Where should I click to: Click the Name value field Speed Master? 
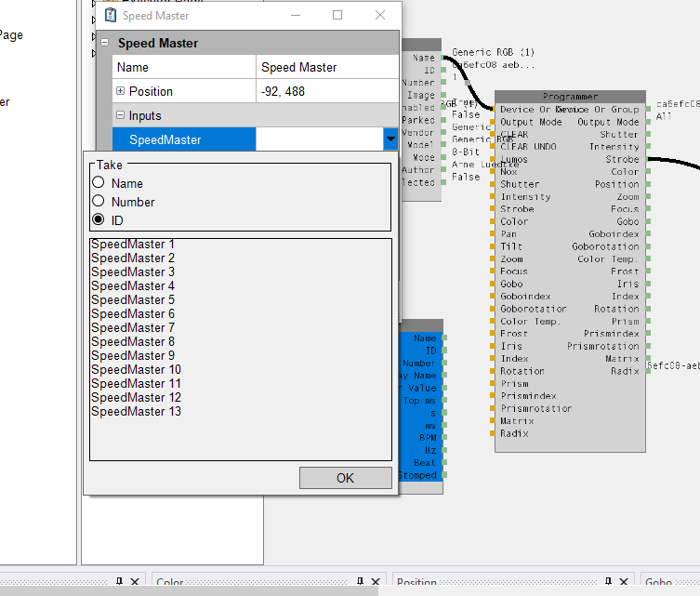325,67
